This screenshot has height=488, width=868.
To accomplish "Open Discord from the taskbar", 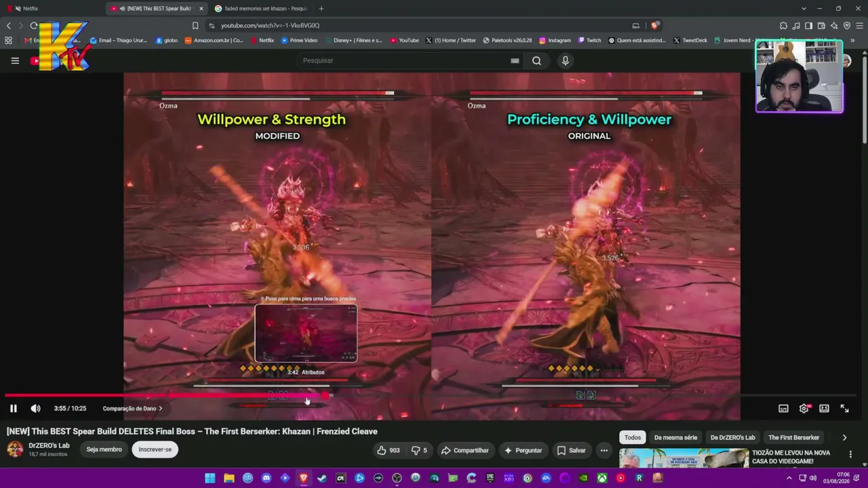I will (266, 478).
